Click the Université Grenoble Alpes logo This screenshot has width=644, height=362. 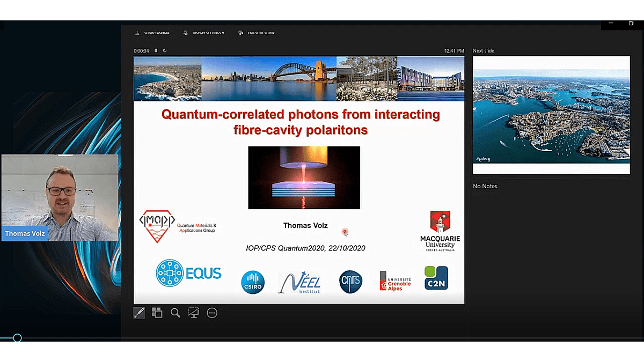click(396, 281)
